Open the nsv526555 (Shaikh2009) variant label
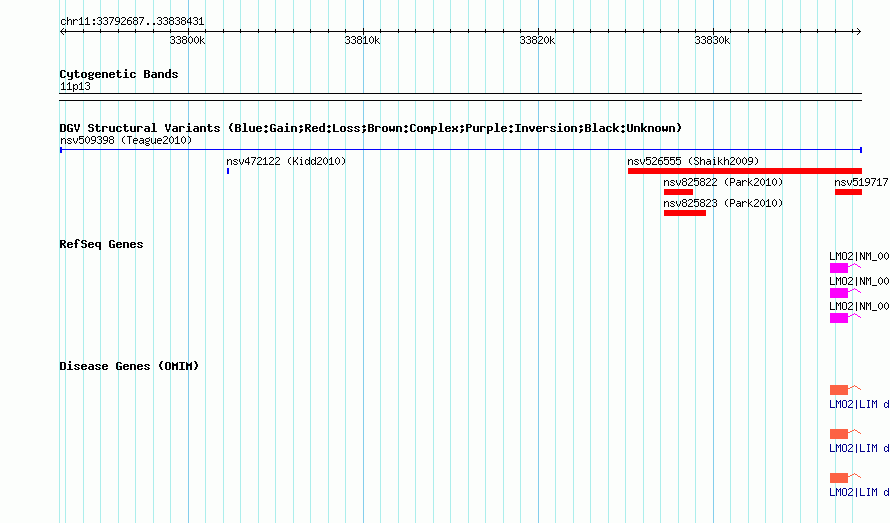The width and height of the screenshot is (890, 523). coord(693,161)
